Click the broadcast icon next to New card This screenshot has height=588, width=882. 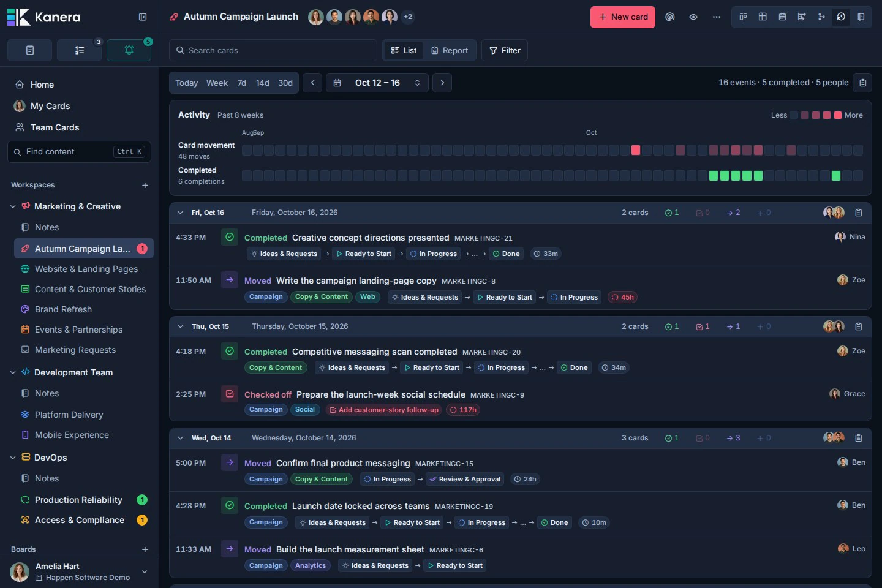(670, 17)
